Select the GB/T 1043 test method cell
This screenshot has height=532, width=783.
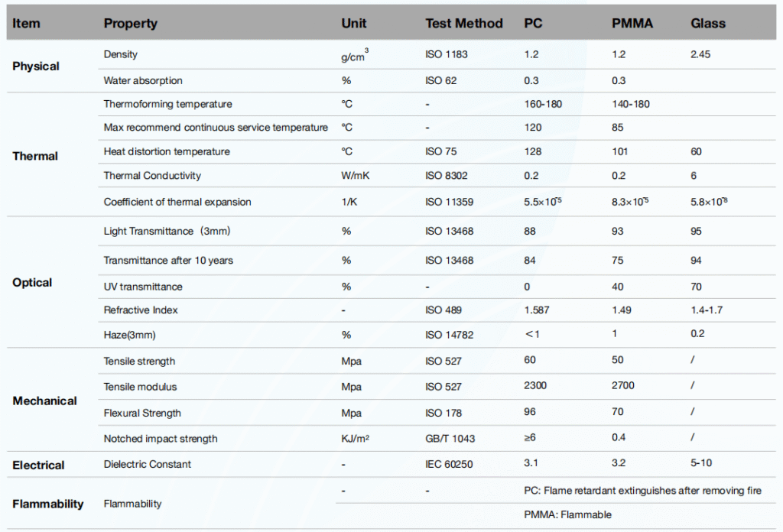[450, 439]
